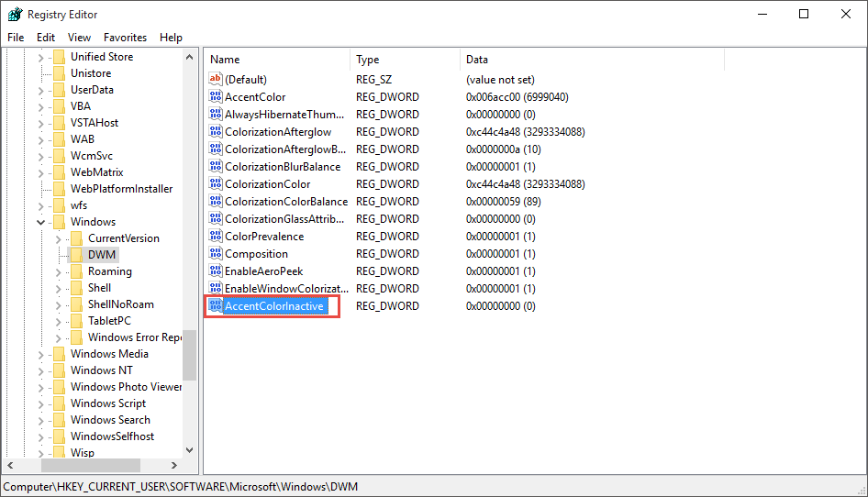Image resolution: width=868 pixels, height=497 pixels.
Task: Expand the Roaming key
Action: tap(58, 271)
